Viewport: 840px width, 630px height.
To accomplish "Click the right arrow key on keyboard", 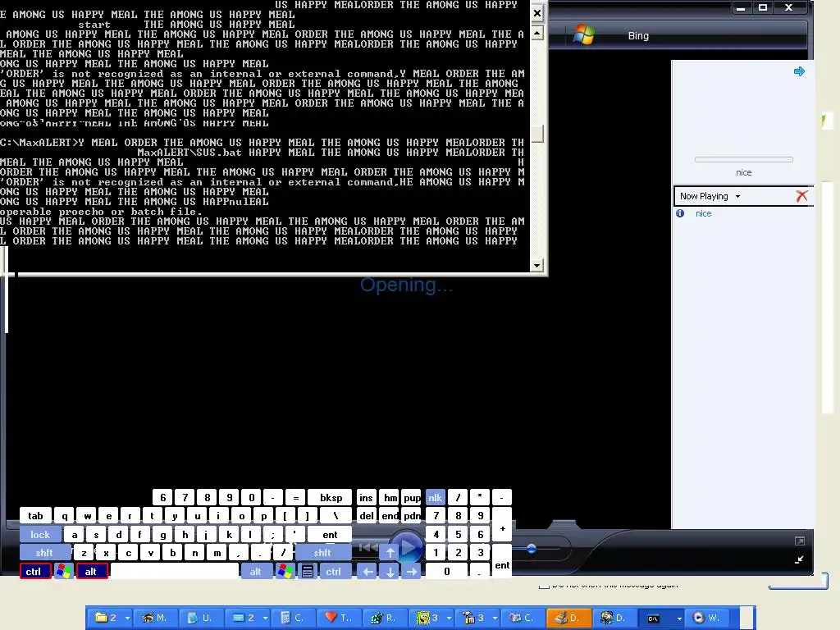I will point(412,571).
